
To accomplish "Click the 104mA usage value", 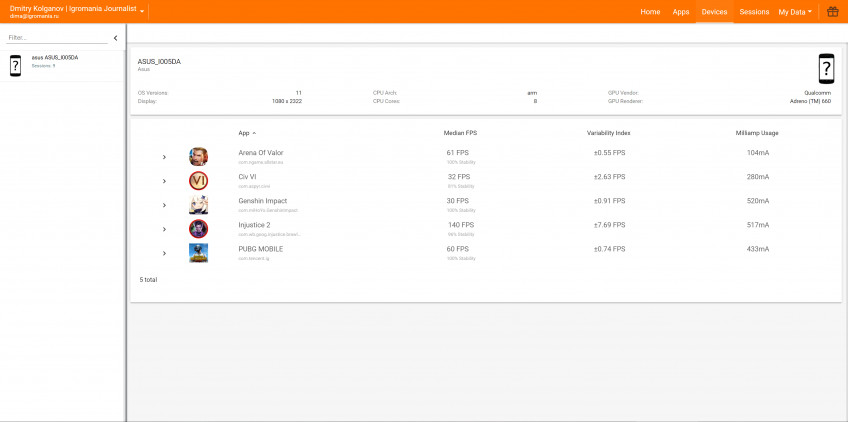I will click(758, 153).
